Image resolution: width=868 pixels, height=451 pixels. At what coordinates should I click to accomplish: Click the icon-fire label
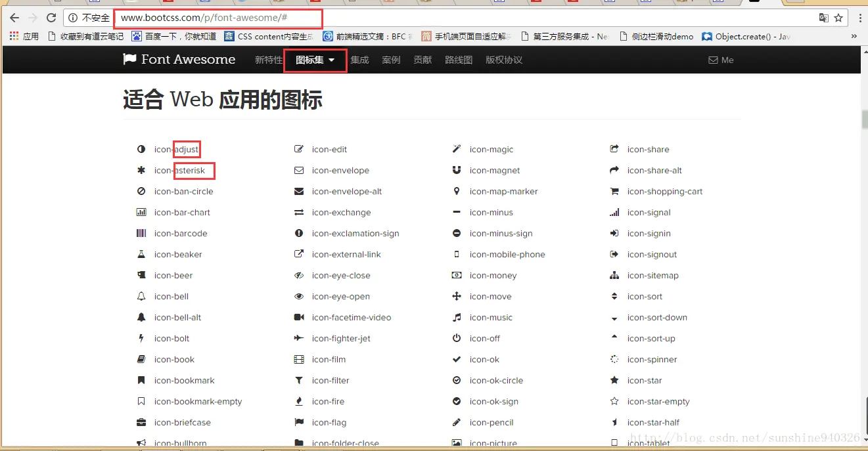(x=328, y=401)
